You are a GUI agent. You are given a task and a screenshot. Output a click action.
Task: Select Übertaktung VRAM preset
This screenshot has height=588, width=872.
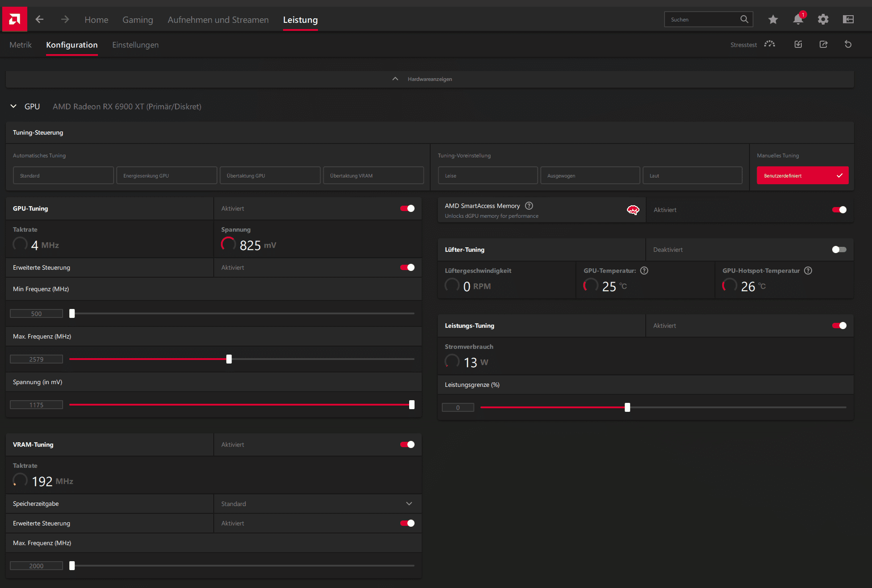(373, 176)
